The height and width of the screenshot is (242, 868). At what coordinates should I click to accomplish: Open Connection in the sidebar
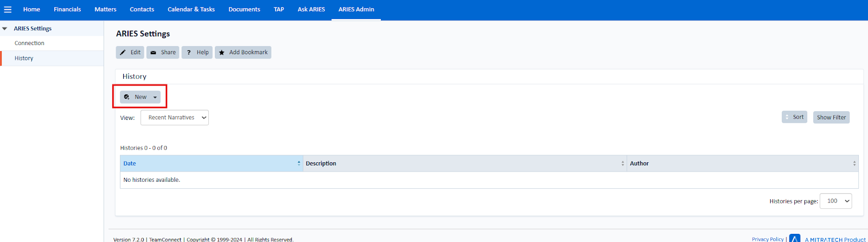[x=29, y=43]
